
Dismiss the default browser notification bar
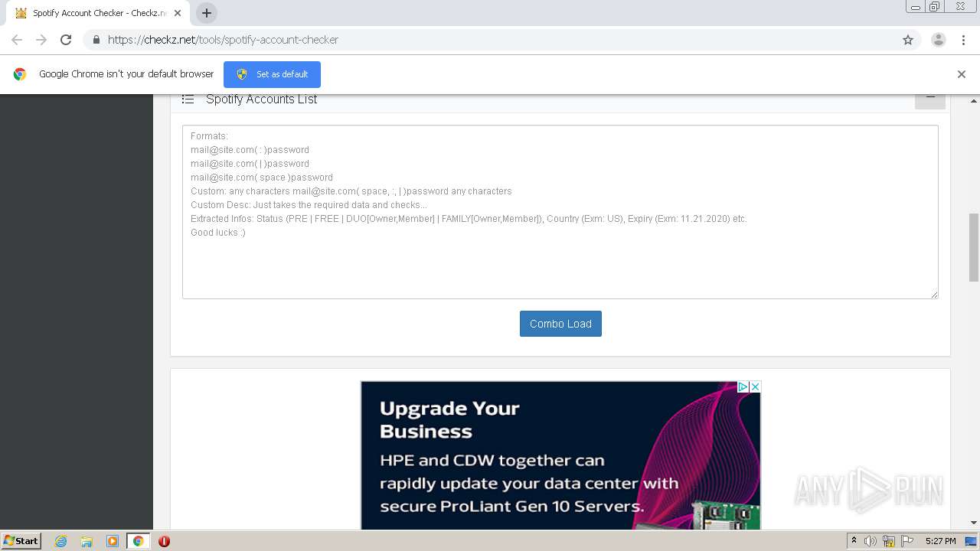tap(962, 74)
